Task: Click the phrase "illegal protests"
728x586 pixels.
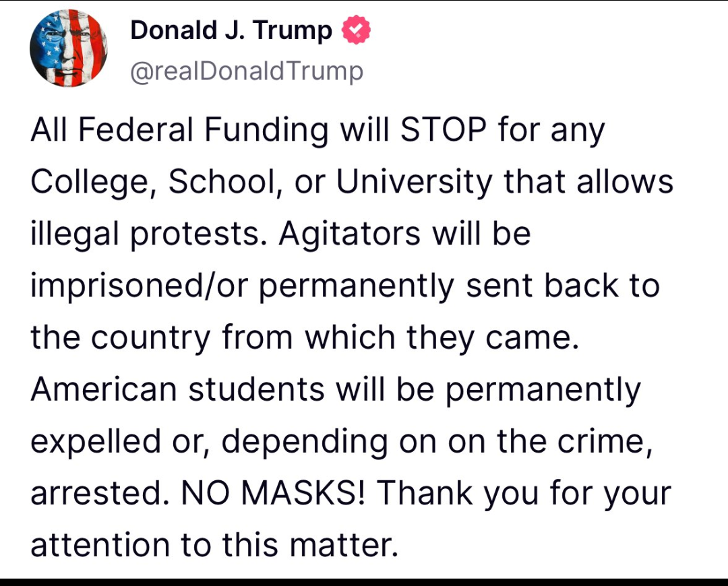Action: [x=148, y=234]
